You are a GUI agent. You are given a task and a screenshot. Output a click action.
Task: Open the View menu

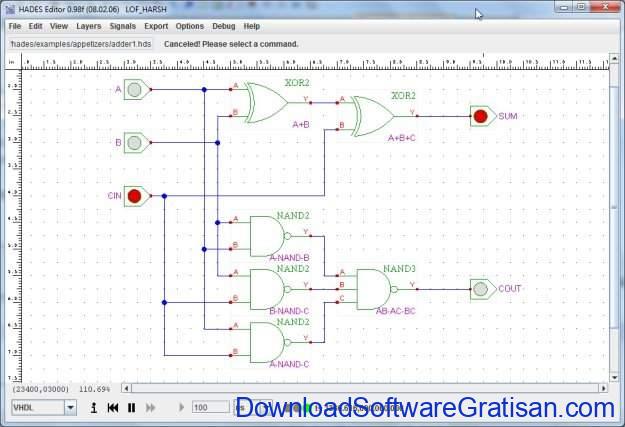(x=59, y=26)
